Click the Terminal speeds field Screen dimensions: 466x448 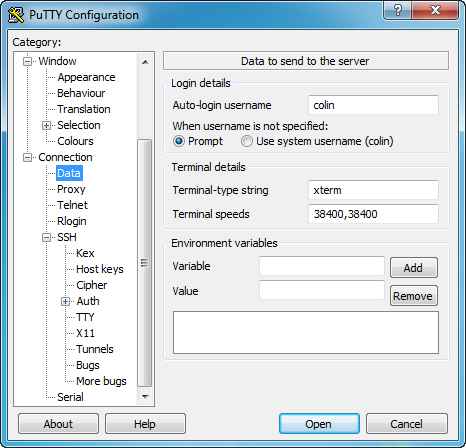click(373, 214)
